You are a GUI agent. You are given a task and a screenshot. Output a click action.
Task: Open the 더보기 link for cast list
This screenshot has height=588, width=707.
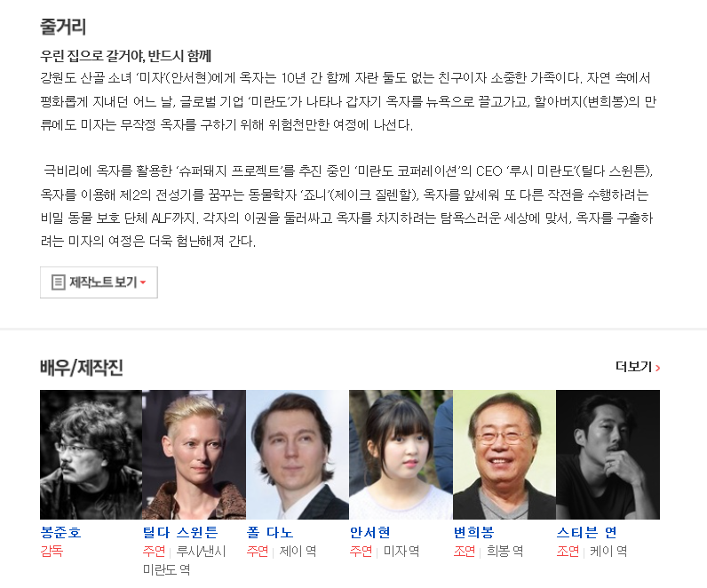click(638, 367)
